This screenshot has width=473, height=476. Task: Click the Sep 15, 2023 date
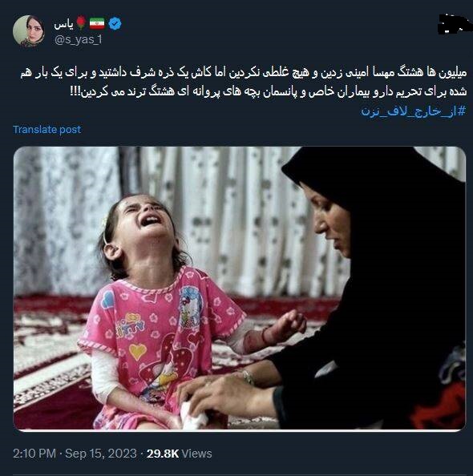[101, 454]
